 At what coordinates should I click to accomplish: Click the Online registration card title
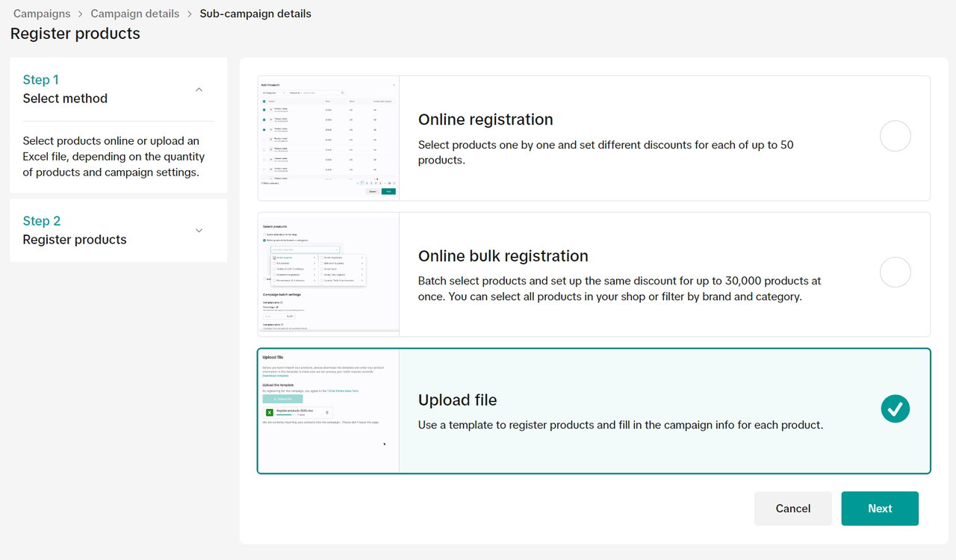(x=485, y=119)
